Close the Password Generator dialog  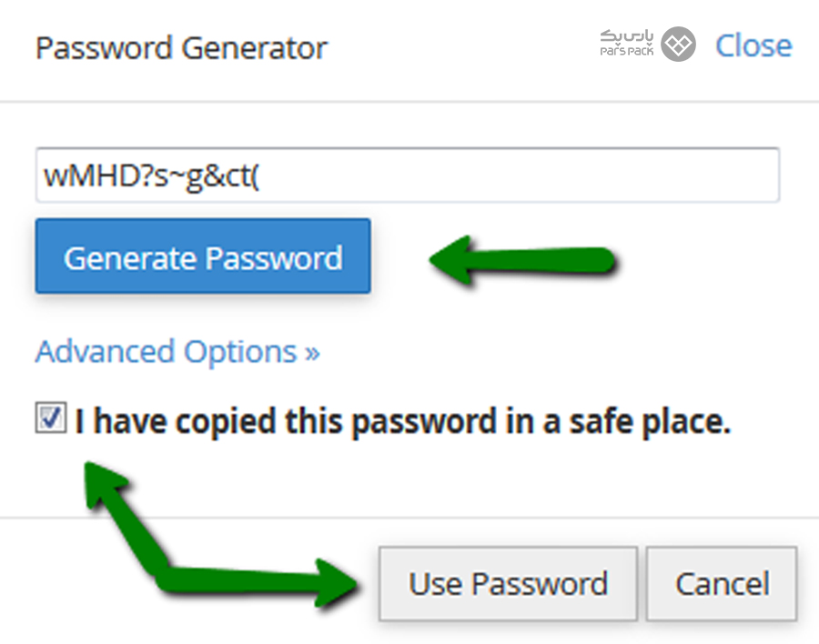click(753, 45)
